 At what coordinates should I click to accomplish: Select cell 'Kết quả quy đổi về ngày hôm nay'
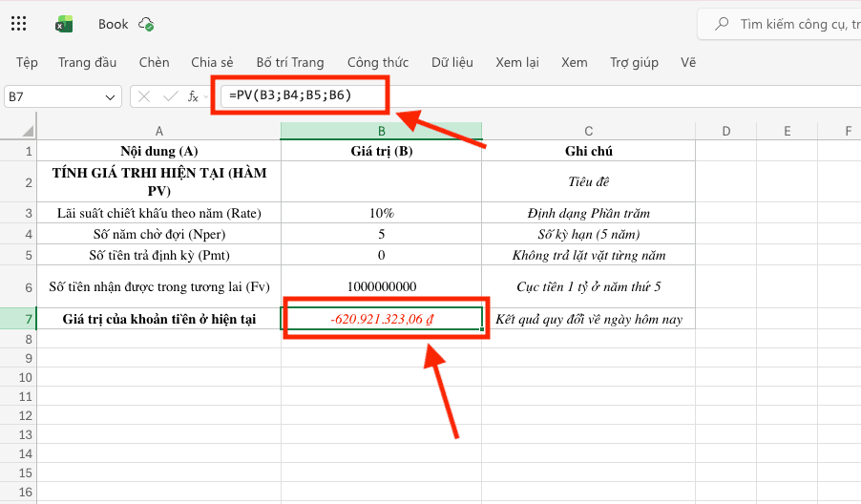coord(588,319)
